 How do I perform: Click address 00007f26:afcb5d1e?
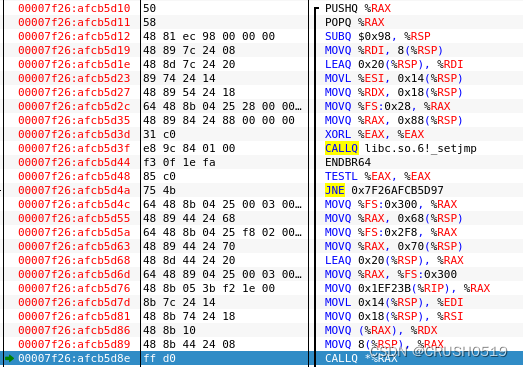[74, 64]
